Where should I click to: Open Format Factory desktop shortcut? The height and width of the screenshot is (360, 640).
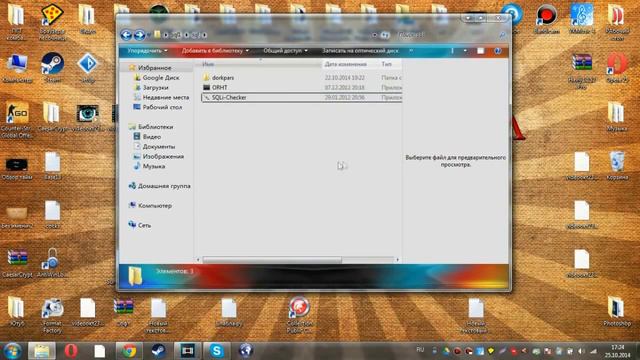(x=52, y=316)
